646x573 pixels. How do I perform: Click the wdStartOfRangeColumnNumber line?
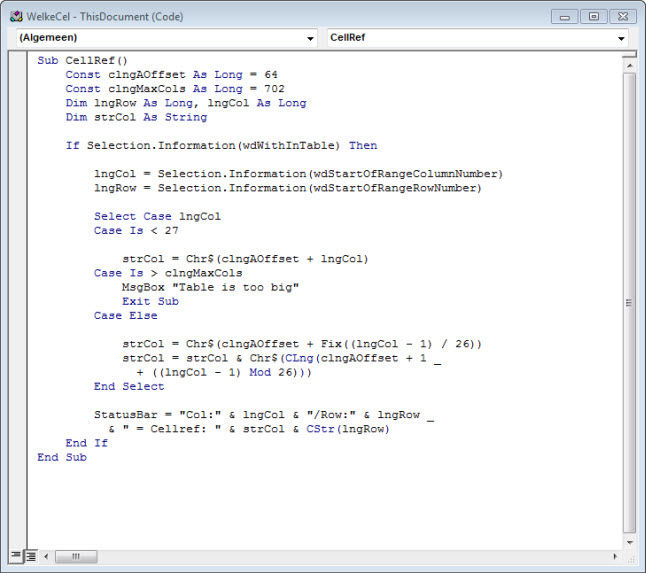[298, 174]
